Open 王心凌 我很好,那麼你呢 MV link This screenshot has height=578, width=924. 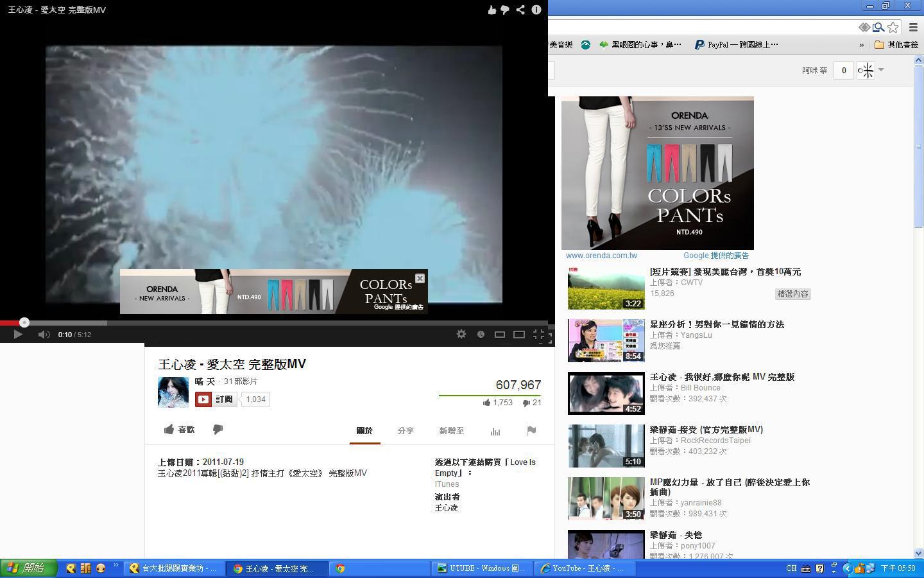point(722,377)
